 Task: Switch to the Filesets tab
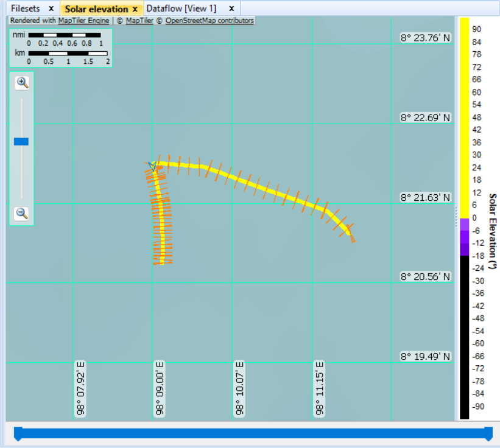(25, 9)
